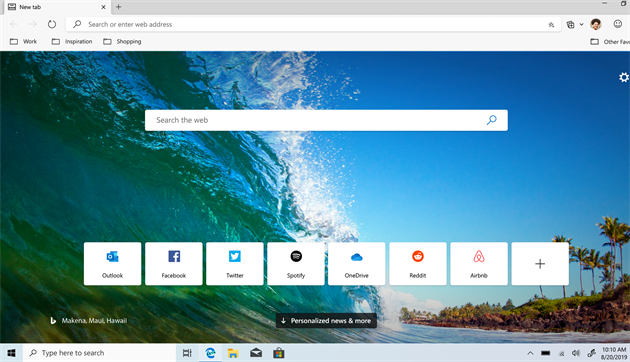
Task: Expand the dropdown arrow beside Collections
Action: click(581, 25)
